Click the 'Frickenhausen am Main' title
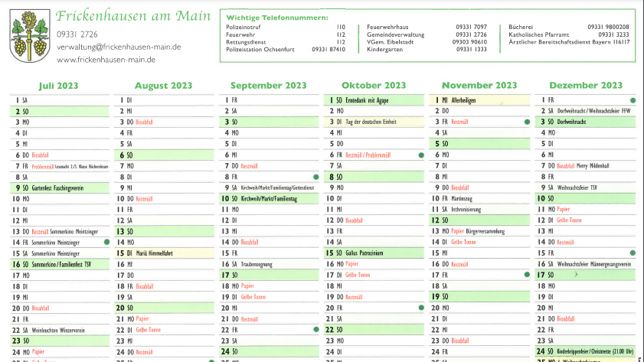 point(133,16)
